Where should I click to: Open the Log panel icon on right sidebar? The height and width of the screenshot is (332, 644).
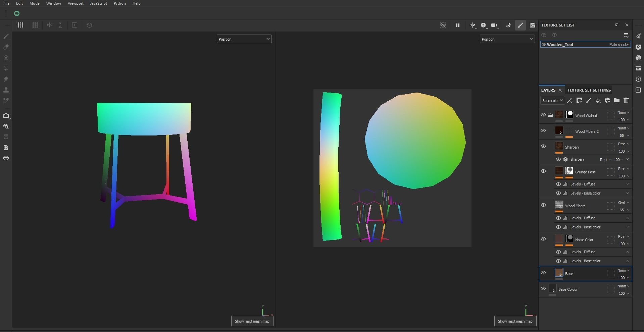point(638,90)
